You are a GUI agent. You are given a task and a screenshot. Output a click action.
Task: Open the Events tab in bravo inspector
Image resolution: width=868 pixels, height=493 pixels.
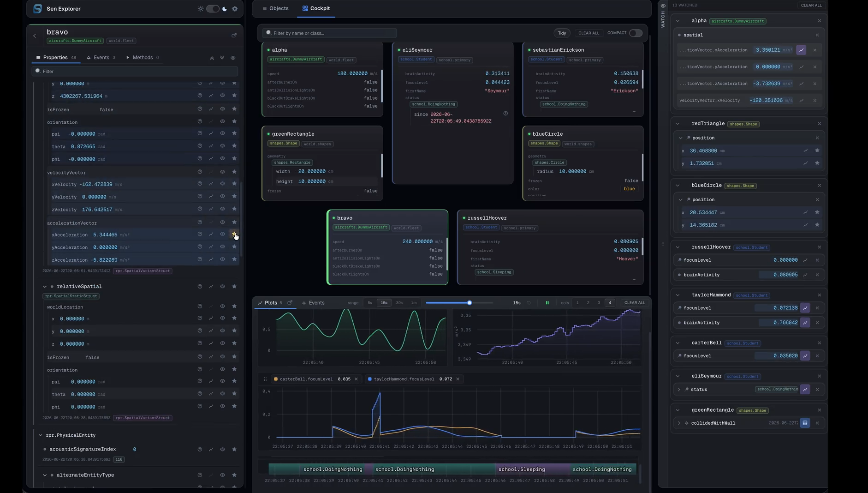[101, 58]
